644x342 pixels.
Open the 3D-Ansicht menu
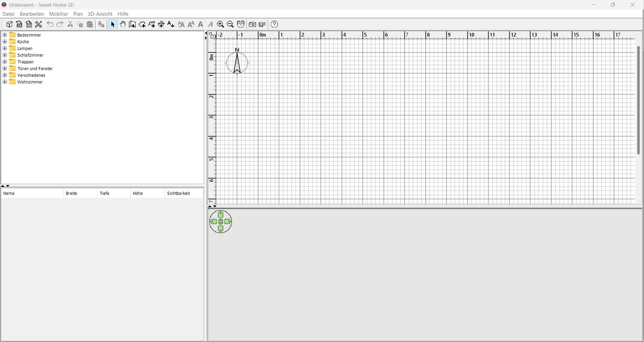coord(100,14)
